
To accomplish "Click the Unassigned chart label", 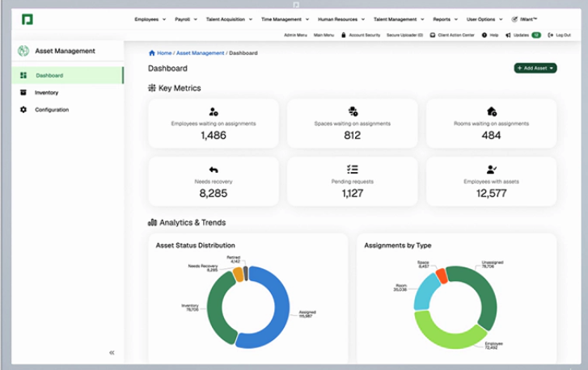I will (493, 264).
